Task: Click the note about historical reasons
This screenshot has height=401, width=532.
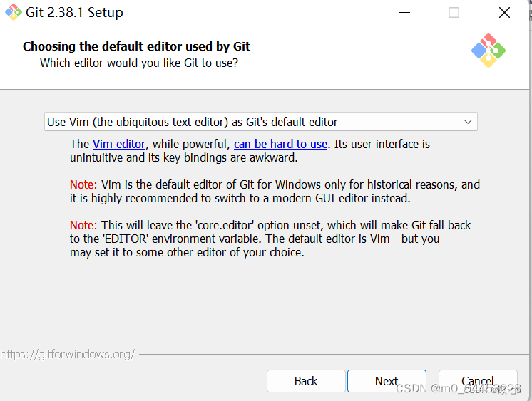Action: point(275,192)
